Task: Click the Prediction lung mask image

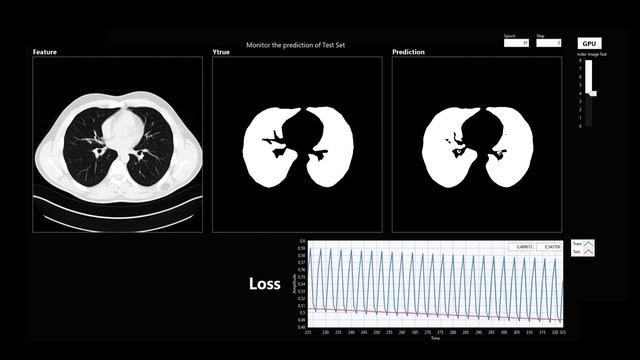Action: (x=477, y=144)
